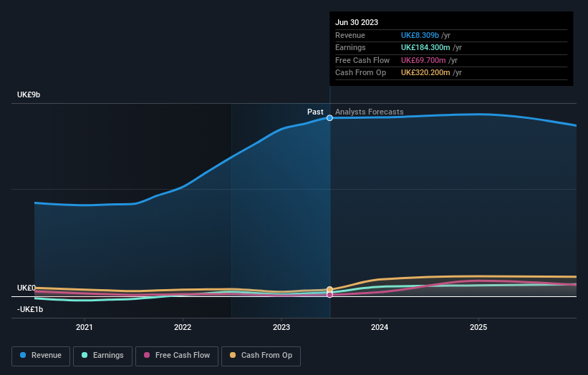Click the Earnings row label in tooltip

point(350,47)
